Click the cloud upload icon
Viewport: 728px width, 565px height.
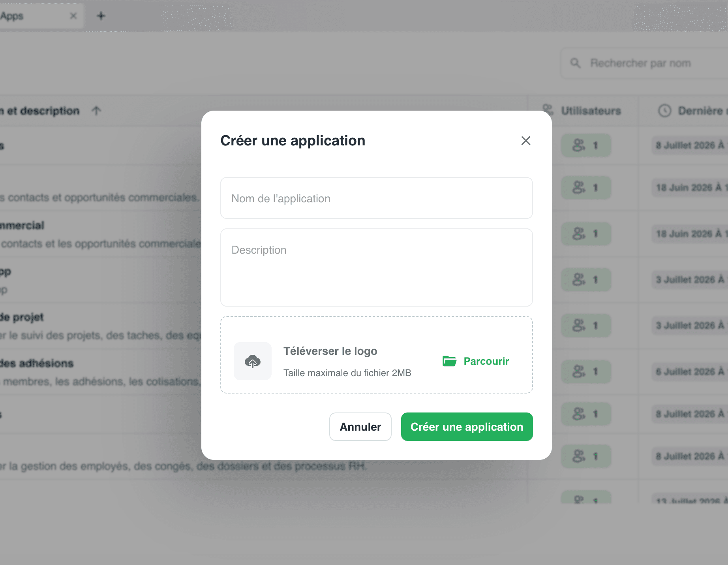coord(253,361)
